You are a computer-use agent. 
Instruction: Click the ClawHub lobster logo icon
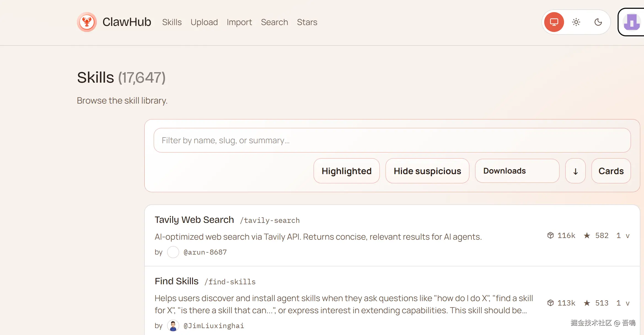click(x=87, y=22)
